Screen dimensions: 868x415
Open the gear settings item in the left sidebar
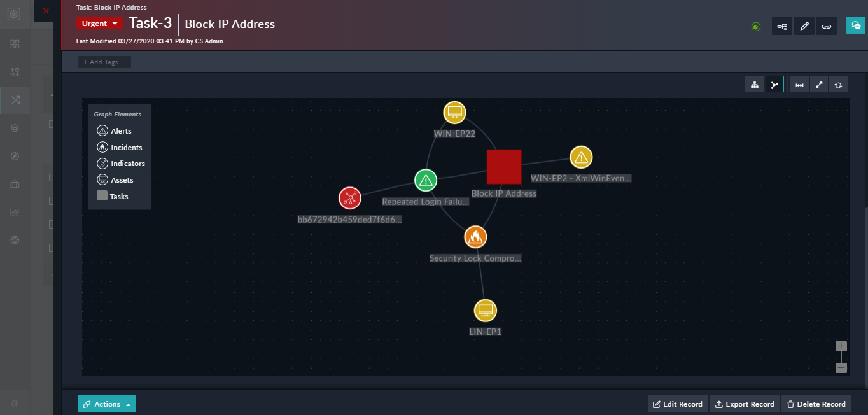[15, 240]
